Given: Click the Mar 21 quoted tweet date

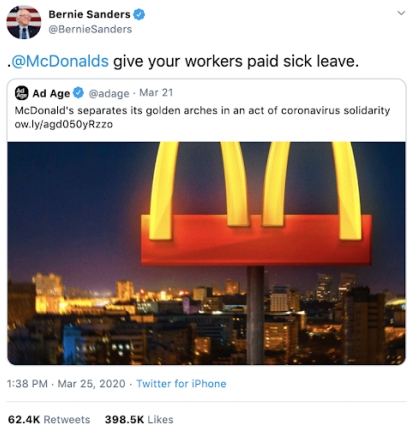Looking at the screenshot, I should (156, 93).
